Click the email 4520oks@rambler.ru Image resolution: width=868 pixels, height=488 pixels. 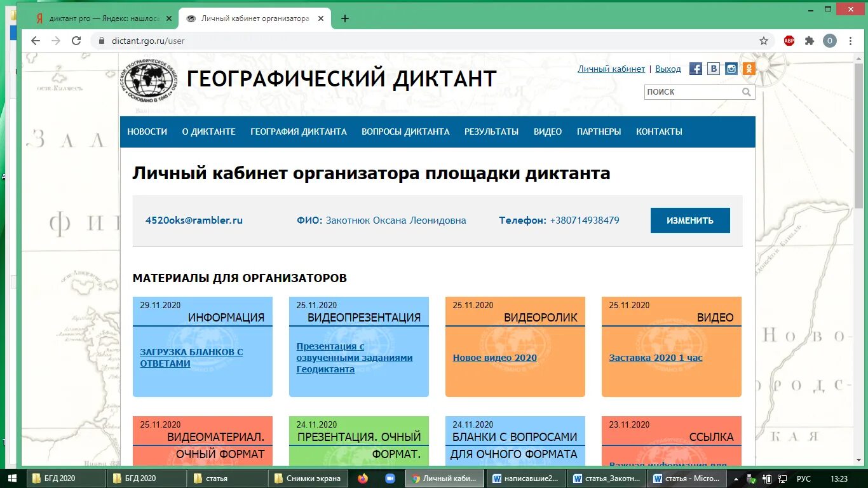pyautogui.click(x=194, y=220)
